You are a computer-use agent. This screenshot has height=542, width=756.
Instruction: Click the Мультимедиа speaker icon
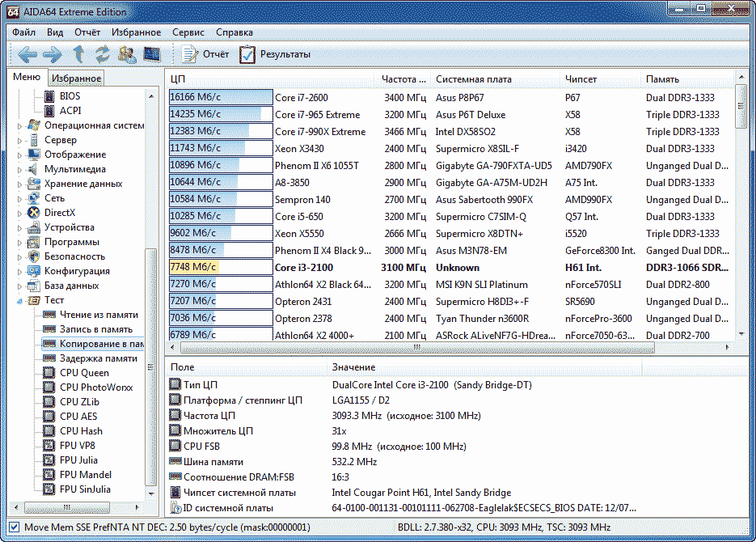point(33,169)
